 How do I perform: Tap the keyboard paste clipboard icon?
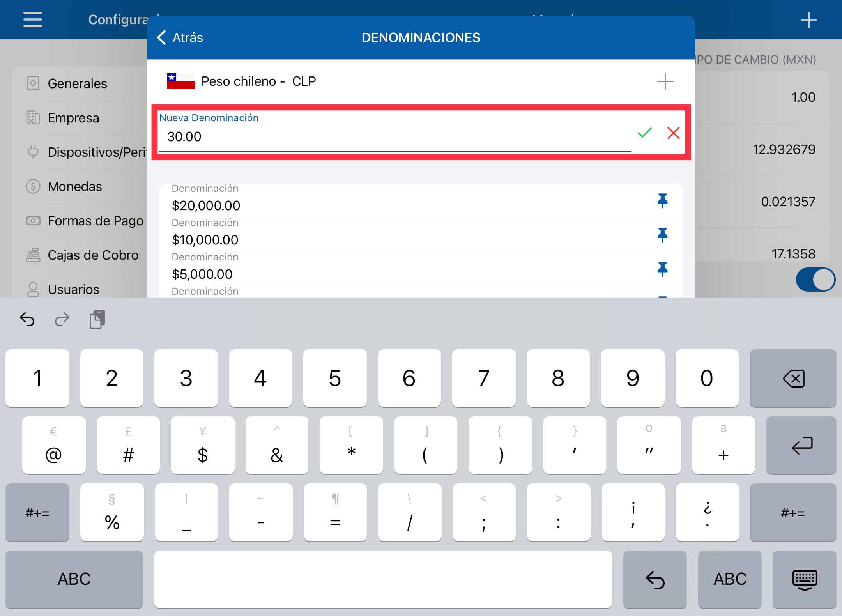click(x=97, y=319)
